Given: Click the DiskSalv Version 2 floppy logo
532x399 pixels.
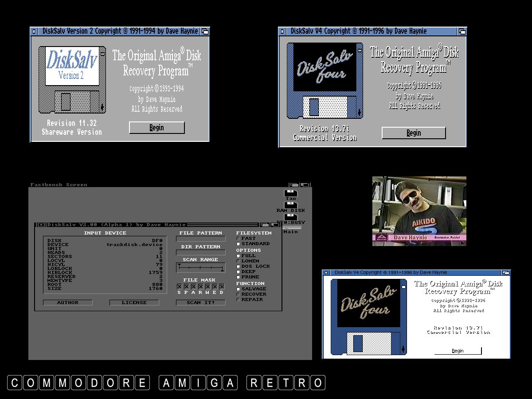Looking at the screenshot, I should pos(72,80).
